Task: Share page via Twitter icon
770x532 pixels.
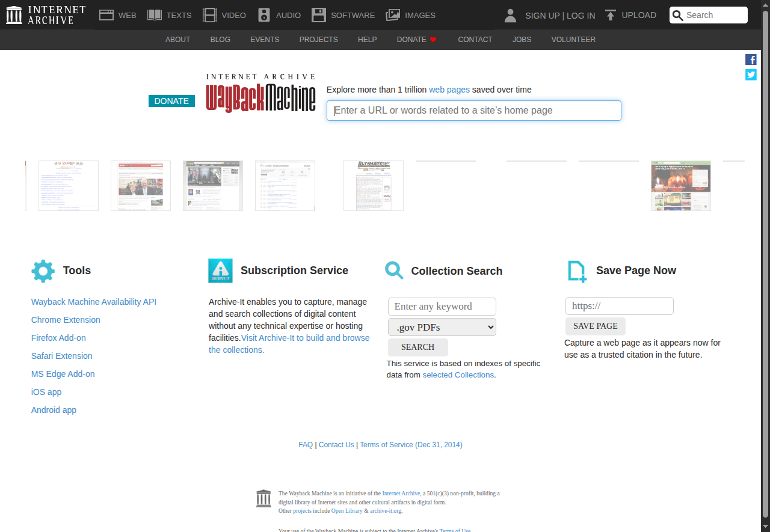Action: click(x=751, y=75)
